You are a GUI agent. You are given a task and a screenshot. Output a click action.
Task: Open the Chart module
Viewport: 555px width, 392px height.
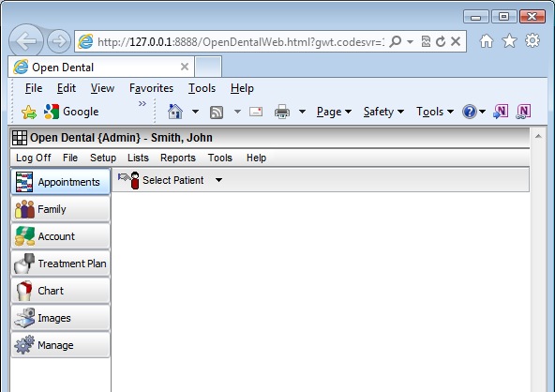tap(61, 291)
